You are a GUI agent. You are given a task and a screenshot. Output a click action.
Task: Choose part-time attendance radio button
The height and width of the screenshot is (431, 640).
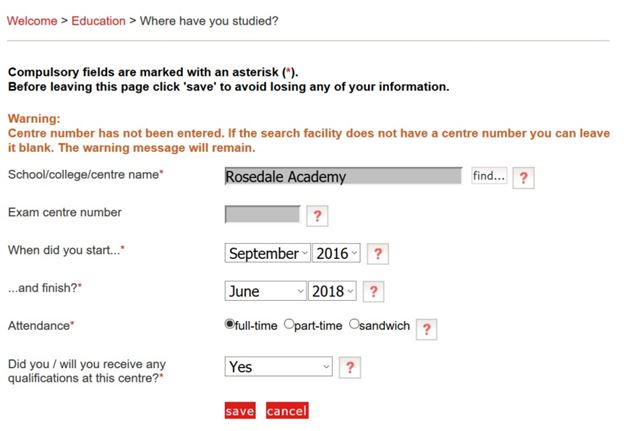click(289, 324)
